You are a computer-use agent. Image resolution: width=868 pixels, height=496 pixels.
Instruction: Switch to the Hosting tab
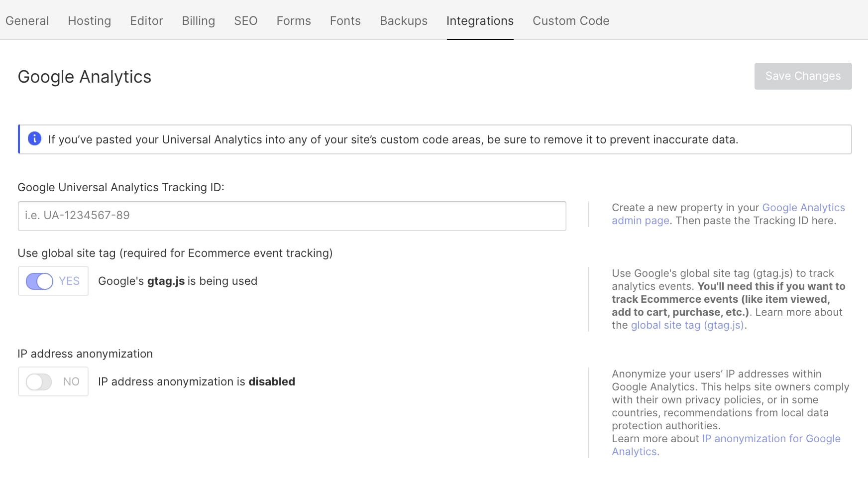pyautogui.click(x=90, y=20)
